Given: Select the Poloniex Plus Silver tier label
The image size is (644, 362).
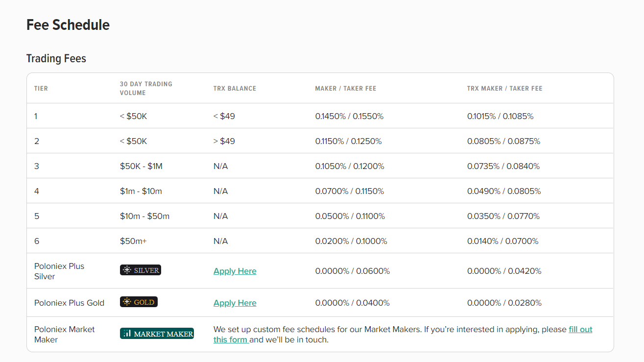Looking at the screenshot, I should (59, 271).
